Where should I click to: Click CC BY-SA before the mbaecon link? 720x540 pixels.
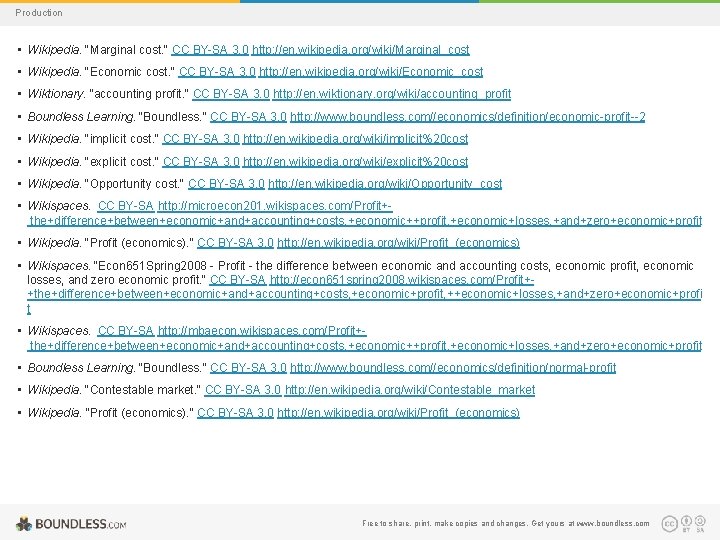pos(126,331)
